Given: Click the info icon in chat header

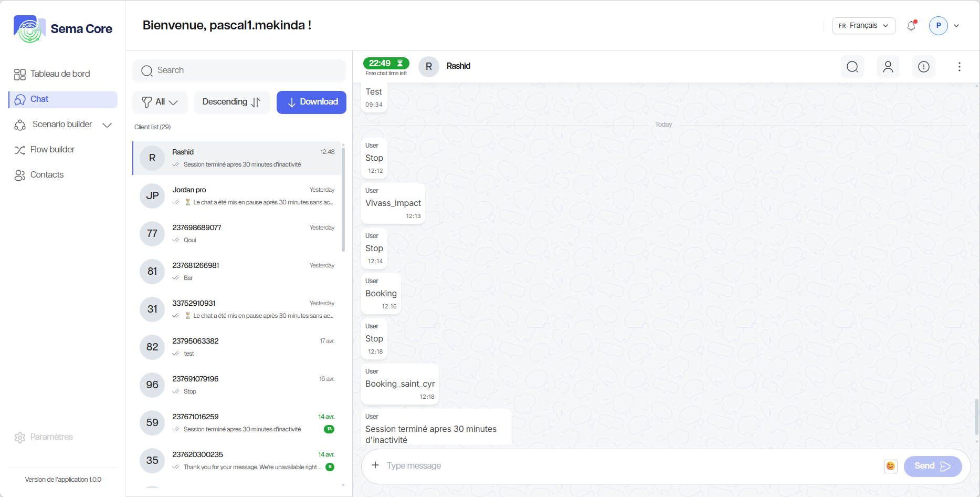Looking at the screenshot, I should (x=924, y=67).
